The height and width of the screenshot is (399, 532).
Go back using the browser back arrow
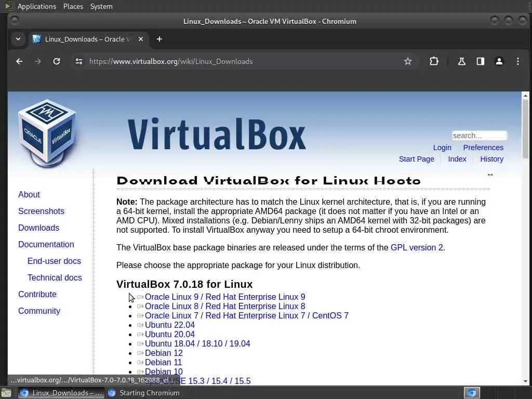19,61
